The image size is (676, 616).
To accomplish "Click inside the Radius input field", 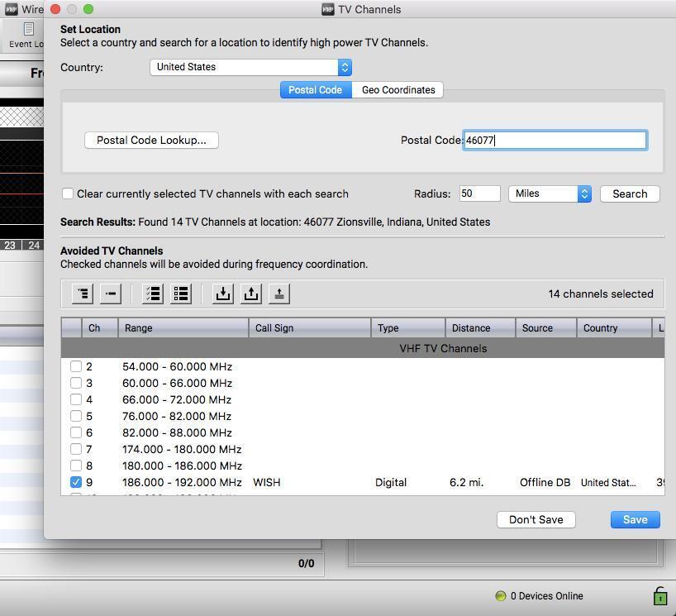I will click(x=478, y=193).
